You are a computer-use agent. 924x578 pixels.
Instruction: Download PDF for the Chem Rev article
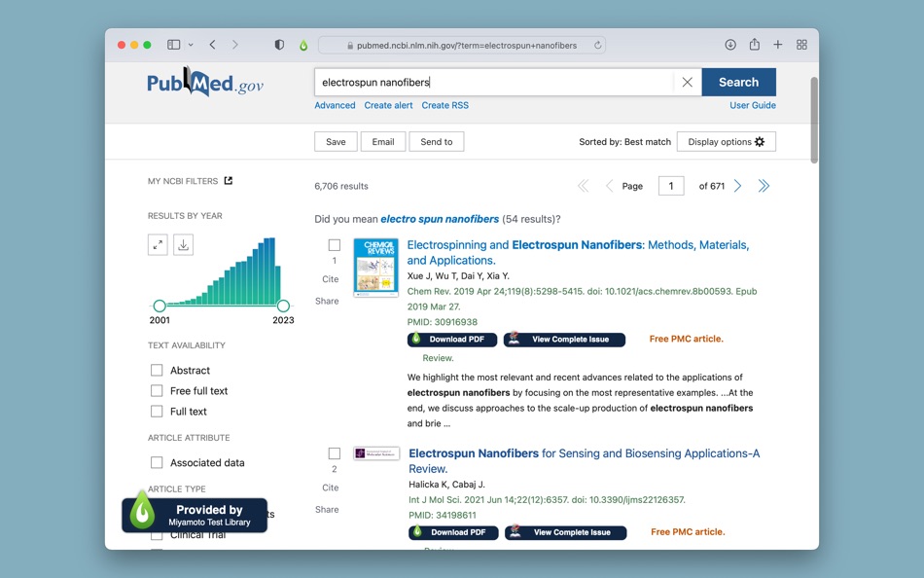(452, 340)
